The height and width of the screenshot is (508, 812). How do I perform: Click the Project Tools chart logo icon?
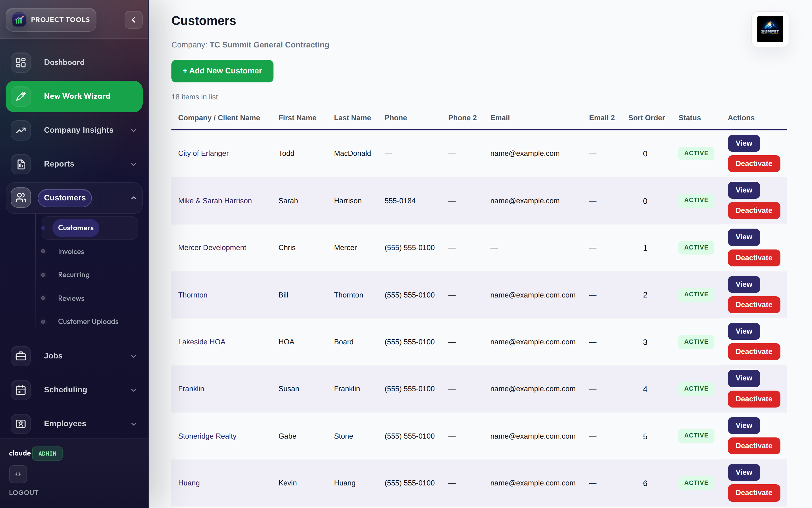[x=19, y=20]
